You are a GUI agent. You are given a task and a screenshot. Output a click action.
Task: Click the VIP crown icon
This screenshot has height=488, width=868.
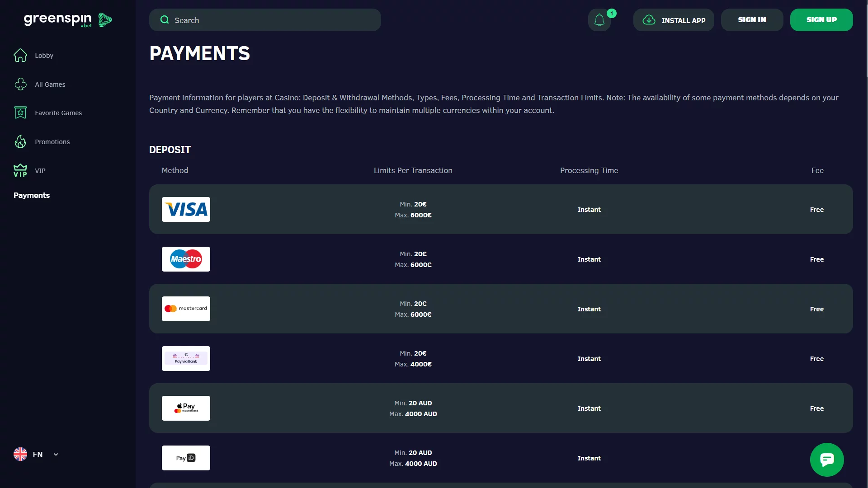(x=20, y=170)
